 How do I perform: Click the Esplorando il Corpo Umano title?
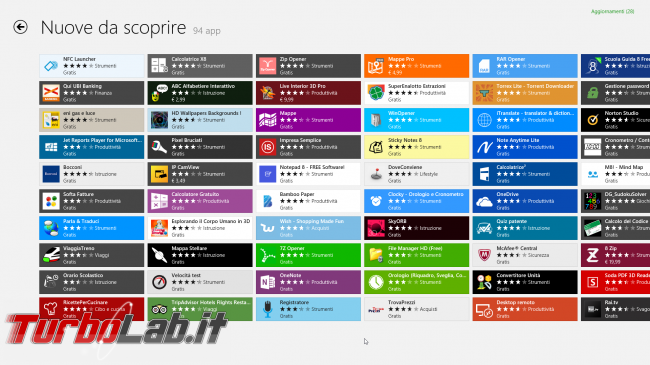coord(211,221)
